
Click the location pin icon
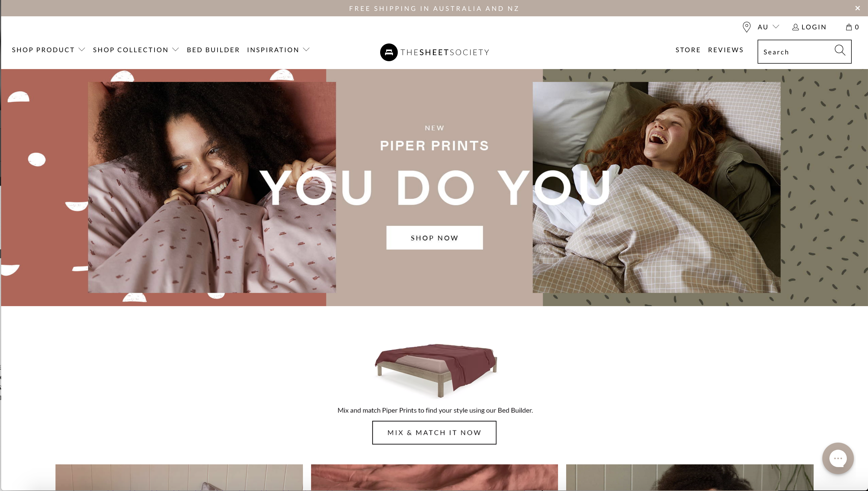[x=747, y=27]
